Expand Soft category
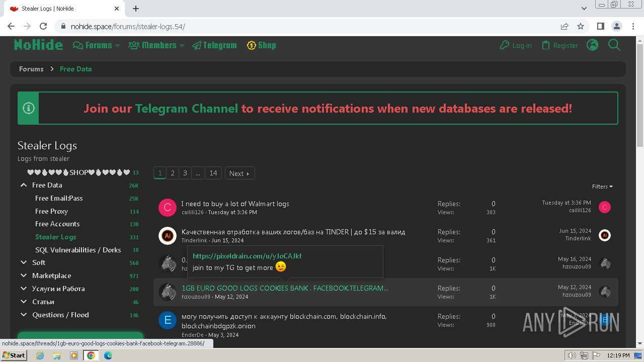Viewport: 644px width, 362px height. click(24, 262)
